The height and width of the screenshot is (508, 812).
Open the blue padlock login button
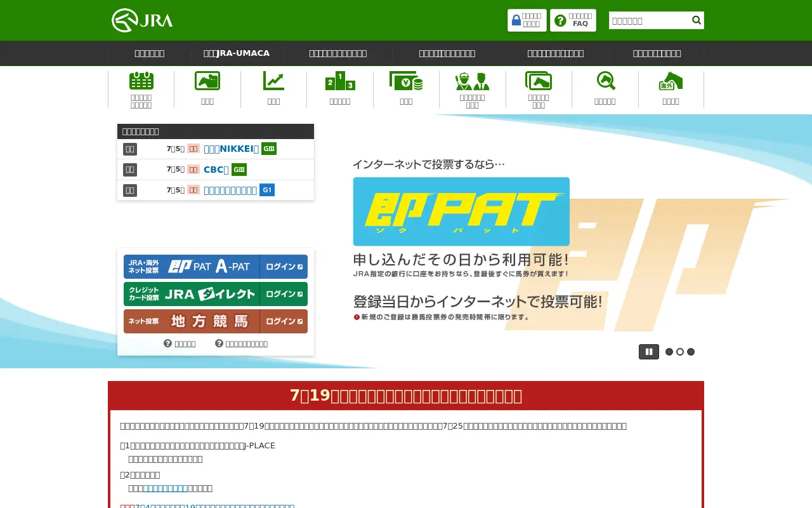(527, 20)
